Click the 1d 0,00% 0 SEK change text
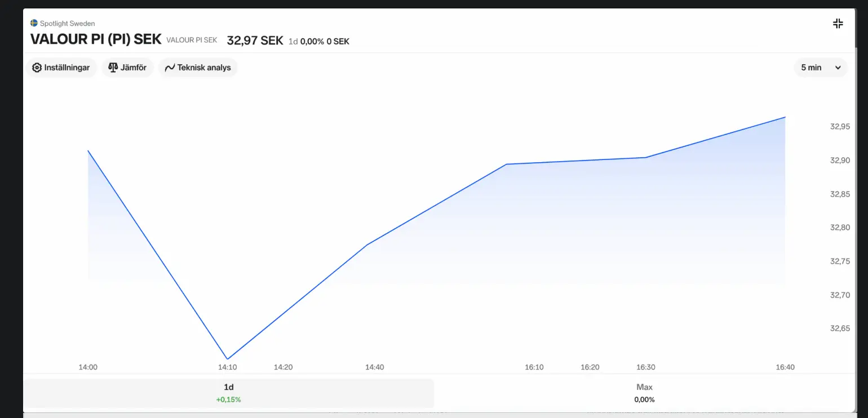Viewport: 868px width, 418px height. pyautogui.click(x=319, y=41)
